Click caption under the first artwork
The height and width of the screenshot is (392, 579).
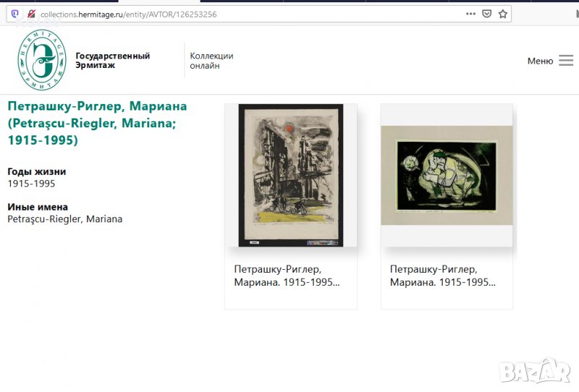click(x=287, y=276)
